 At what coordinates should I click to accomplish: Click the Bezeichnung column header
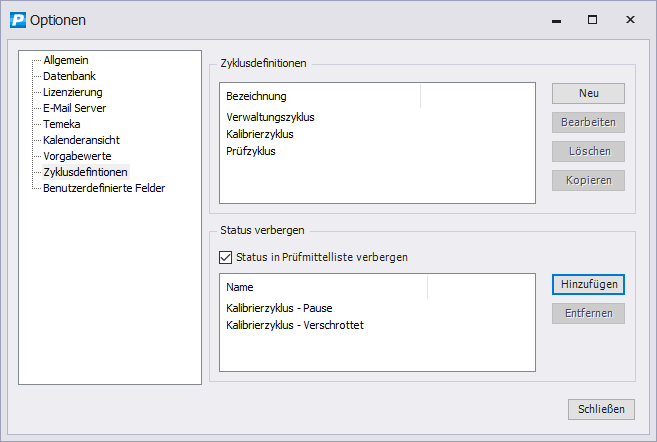[320, 96]
